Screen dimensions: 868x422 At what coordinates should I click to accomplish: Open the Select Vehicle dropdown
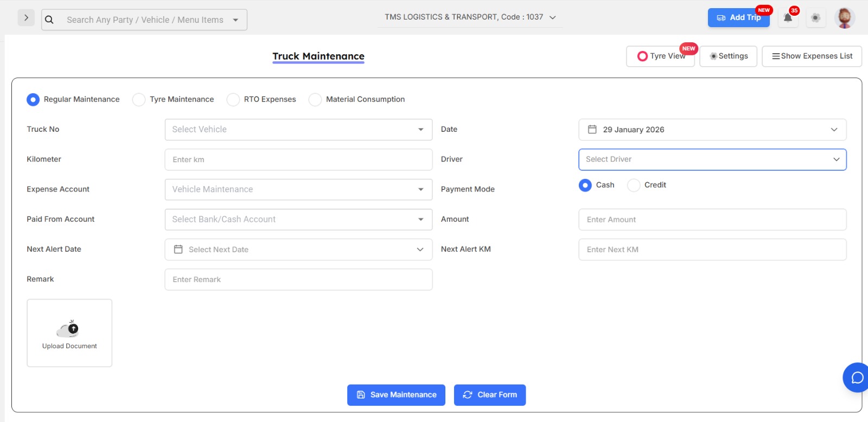298,130
